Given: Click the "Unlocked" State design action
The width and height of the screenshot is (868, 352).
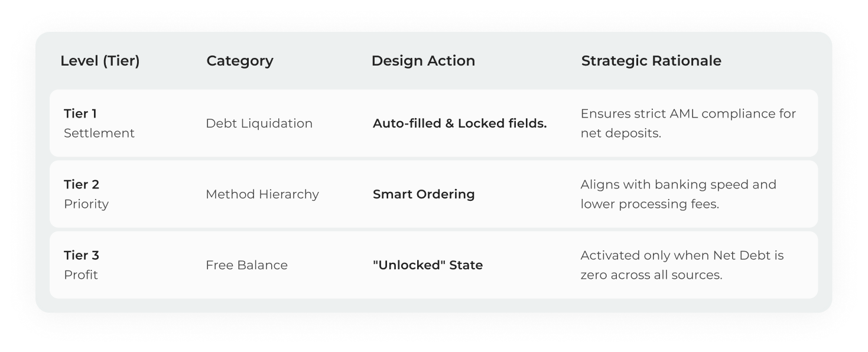Looking at the screenshot, I should [x=427, y=265].
